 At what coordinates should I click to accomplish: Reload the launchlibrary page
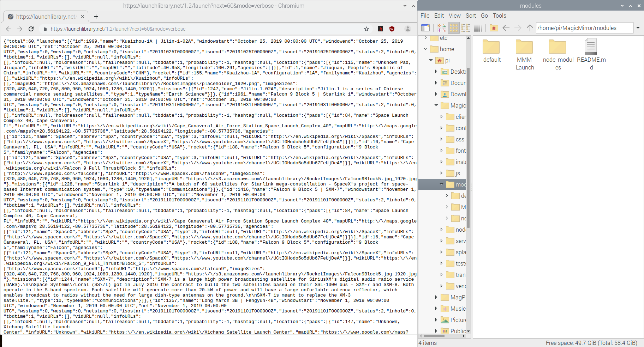[31, 29]
